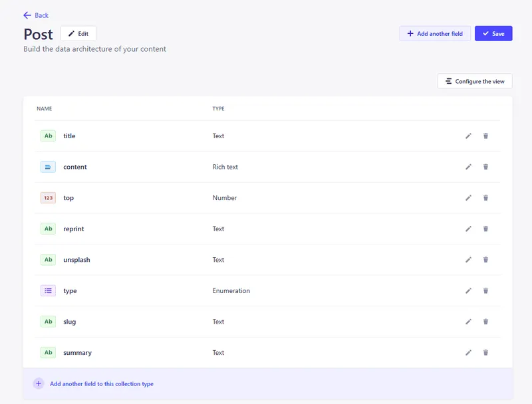Viewport: 532px width, 404px height.
Task: Click the Back link
Action: 36,15
